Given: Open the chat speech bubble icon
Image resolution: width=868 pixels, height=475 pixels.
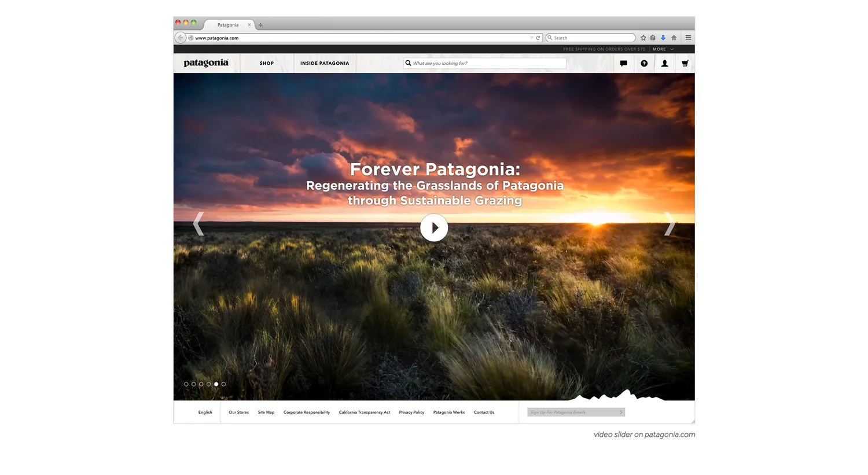Looking at the screenshot, I should (623, 64).
